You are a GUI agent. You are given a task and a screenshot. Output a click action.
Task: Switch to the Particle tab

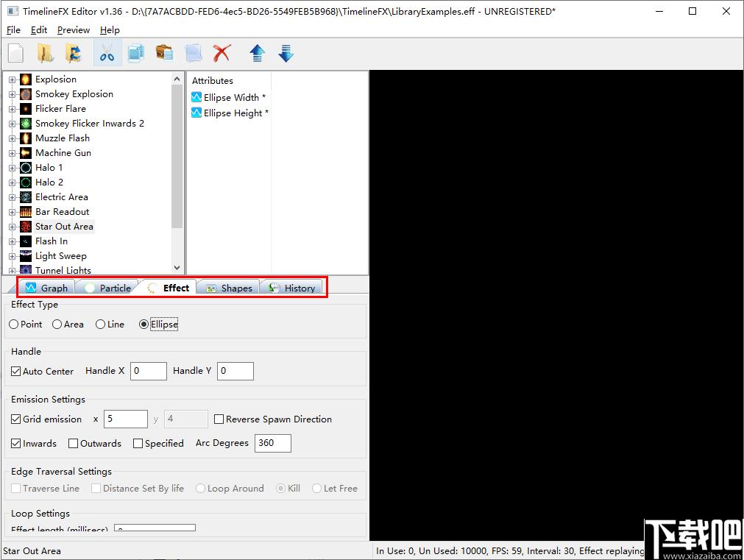click(x=107, y=288)
